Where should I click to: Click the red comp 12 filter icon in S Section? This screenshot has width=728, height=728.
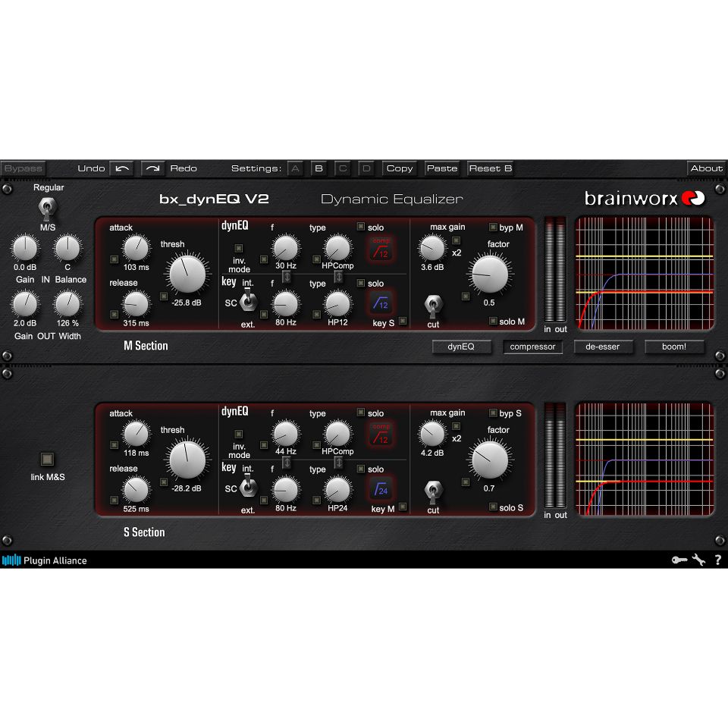381,435
